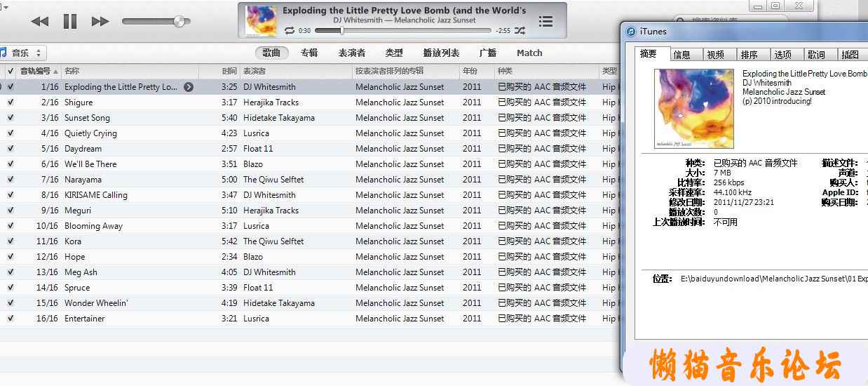Select the Meg Ash song row

click(x=310, y=272)
